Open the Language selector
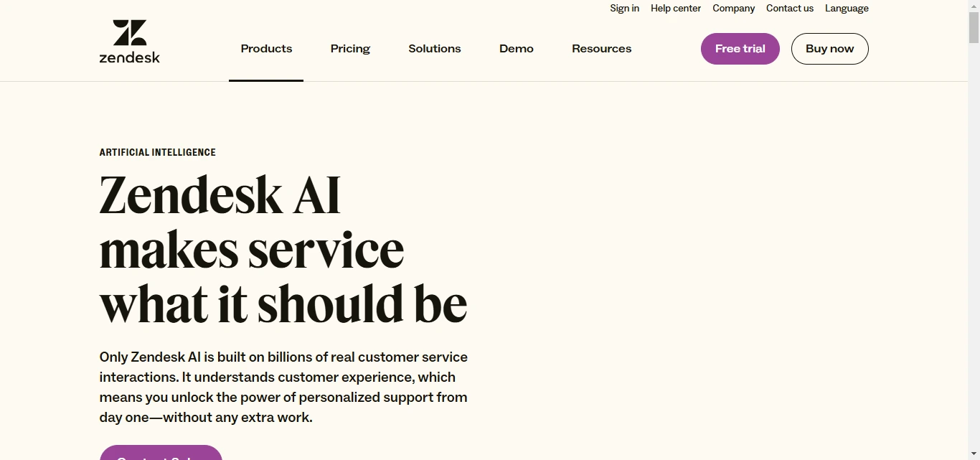980x460 pixels. pyautogui.click(x=847, y=8)
